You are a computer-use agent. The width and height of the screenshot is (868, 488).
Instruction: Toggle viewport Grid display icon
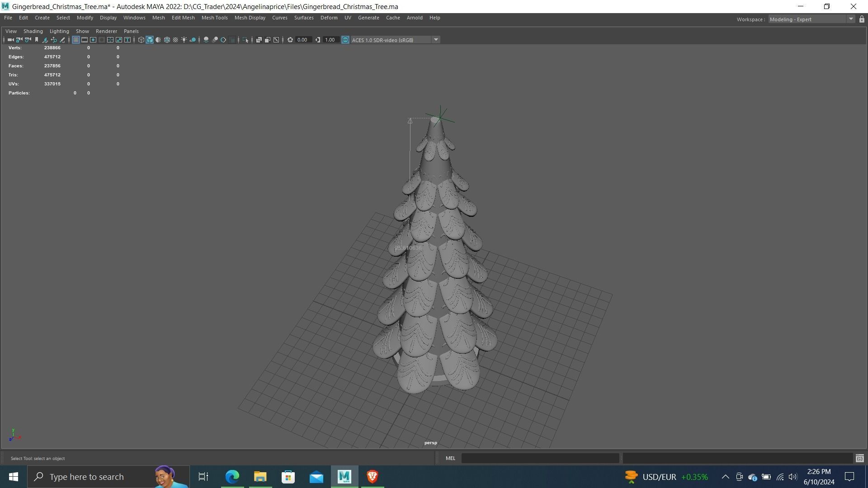pos(76,40)
